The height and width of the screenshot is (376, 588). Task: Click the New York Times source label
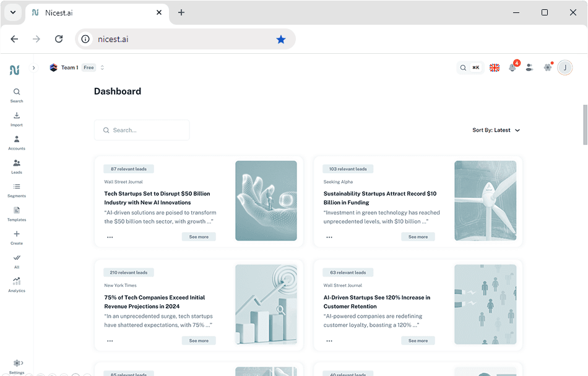(120, 285)
